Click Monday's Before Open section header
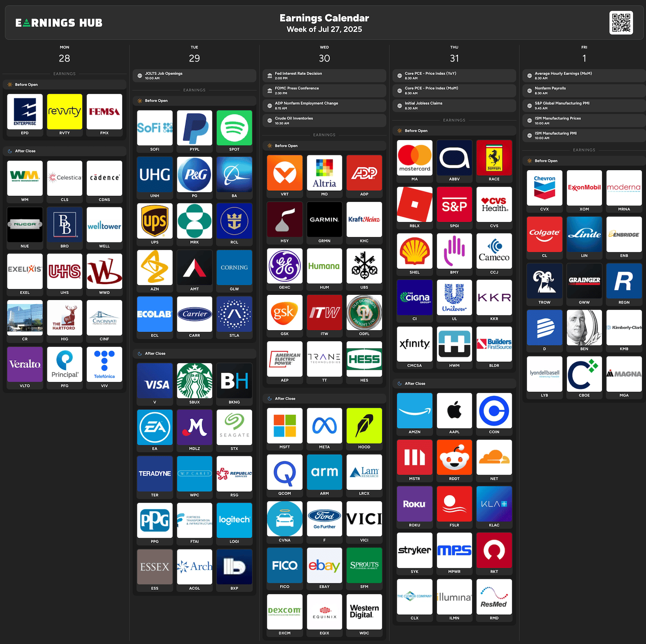The image size is (646, 644). (64, 85)
